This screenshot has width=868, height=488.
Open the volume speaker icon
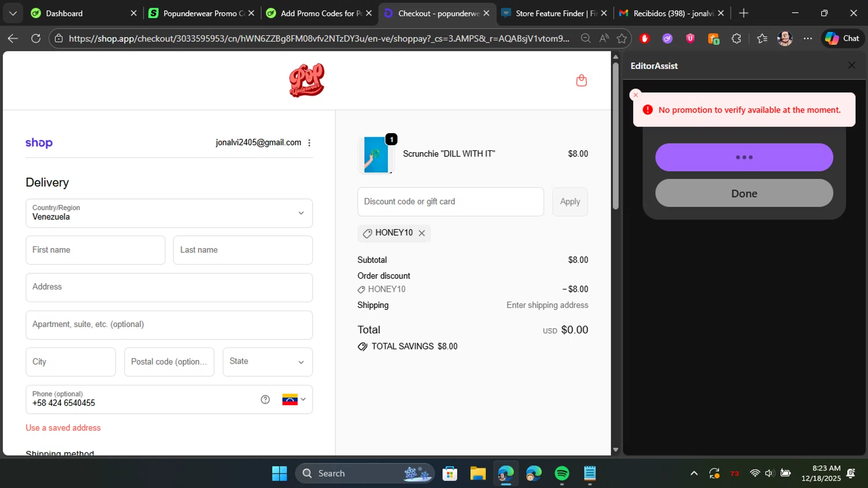(770, 474)
